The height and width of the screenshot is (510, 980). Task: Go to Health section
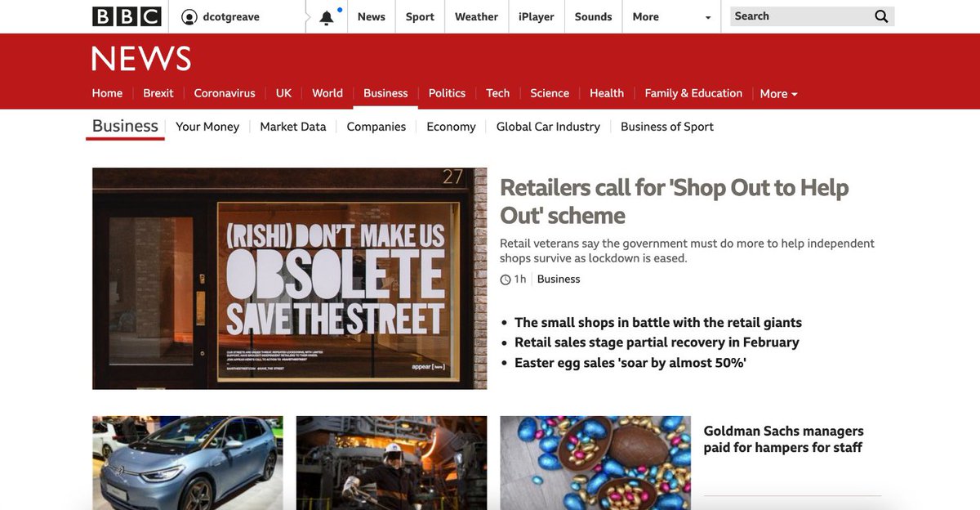(607, 93)
